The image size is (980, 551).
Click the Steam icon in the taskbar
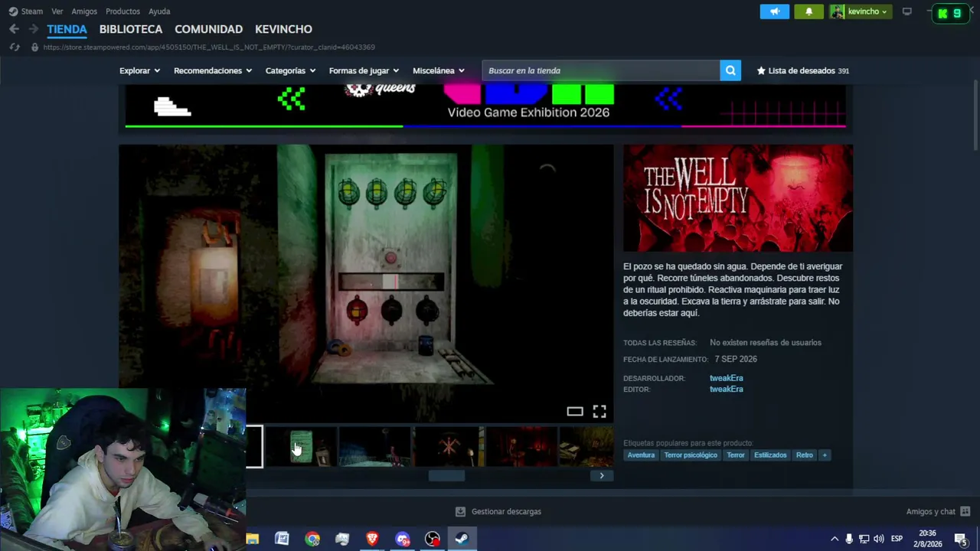point(462,539)
